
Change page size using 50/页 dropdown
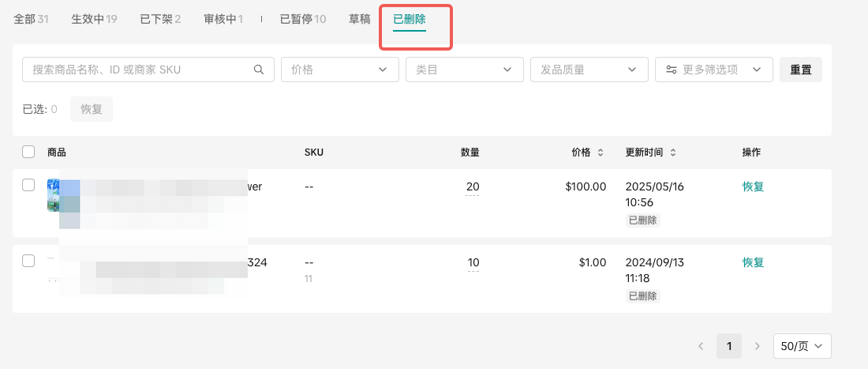pos(802,346)
